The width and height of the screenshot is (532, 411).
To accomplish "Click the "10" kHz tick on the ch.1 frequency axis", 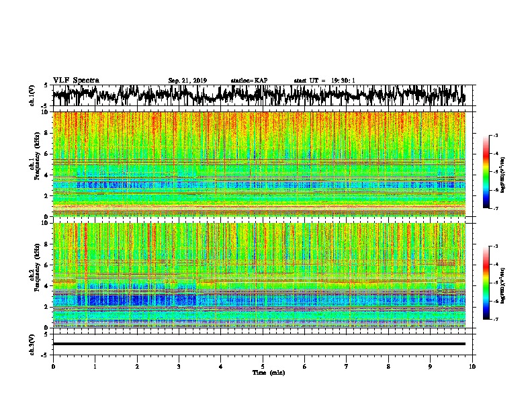I will (x=46, y=112).
